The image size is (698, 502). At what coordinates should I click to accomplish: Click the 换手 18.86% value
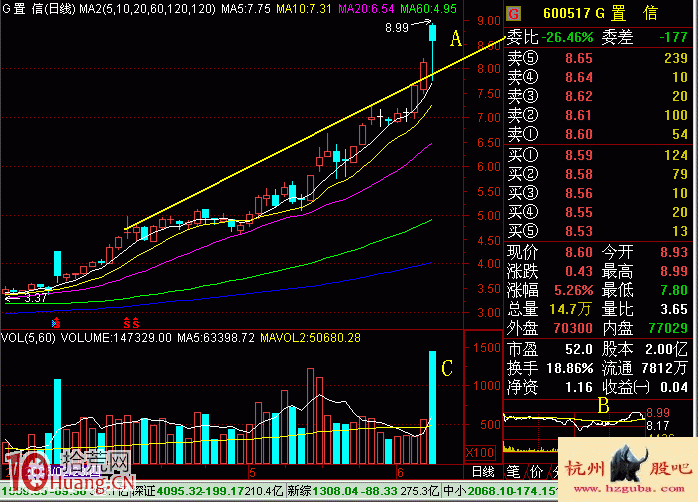[x=570, y=368]
